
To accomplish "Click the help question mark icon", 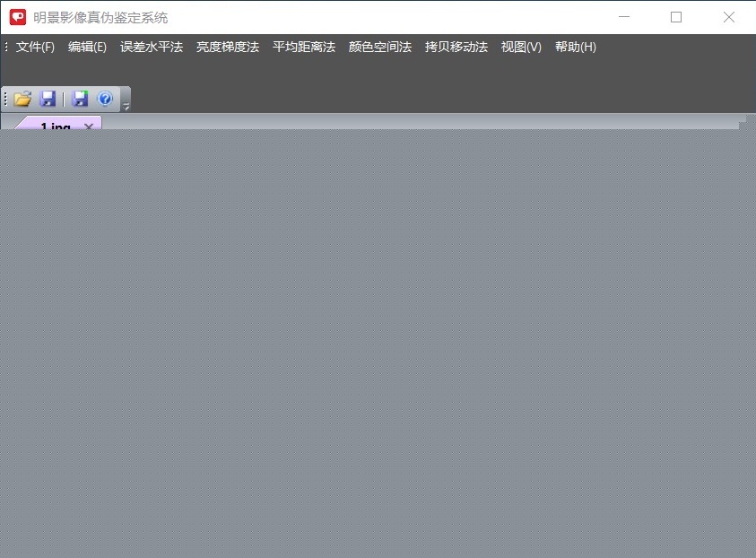I will pyautogui.click(x=105, y=99).
